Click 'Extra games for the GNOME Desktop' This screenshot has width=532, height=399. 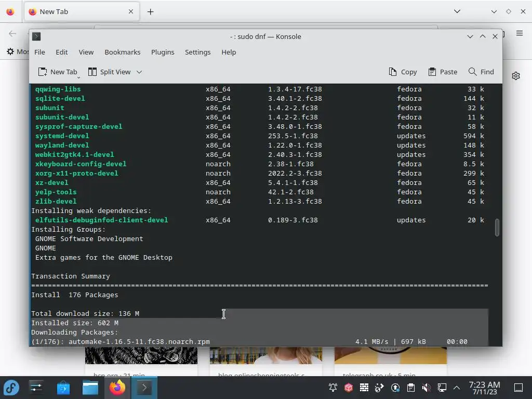click(104, 258)
